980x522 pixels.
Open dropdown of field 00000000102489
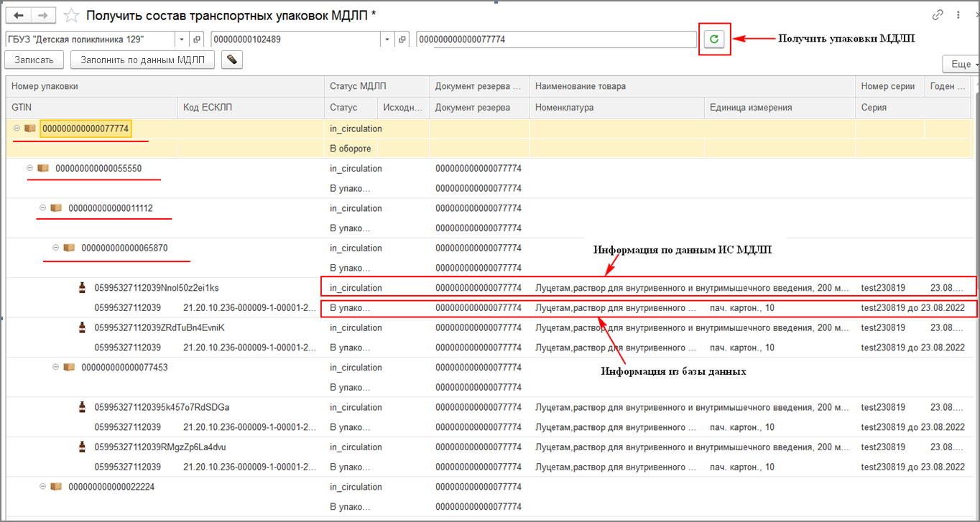coord(388,39)
